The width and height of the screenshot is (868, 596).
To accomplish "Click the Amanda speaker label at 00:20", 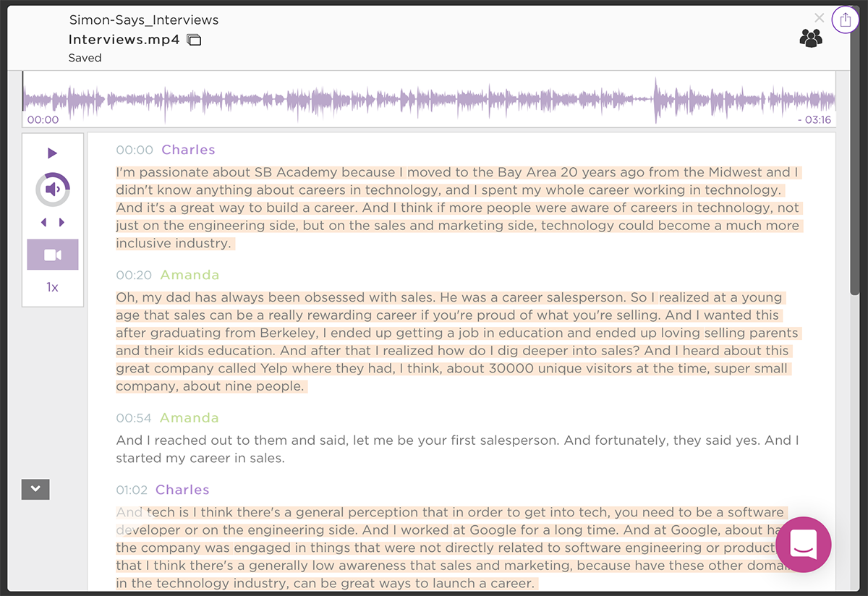I will (x=189, y=275).
